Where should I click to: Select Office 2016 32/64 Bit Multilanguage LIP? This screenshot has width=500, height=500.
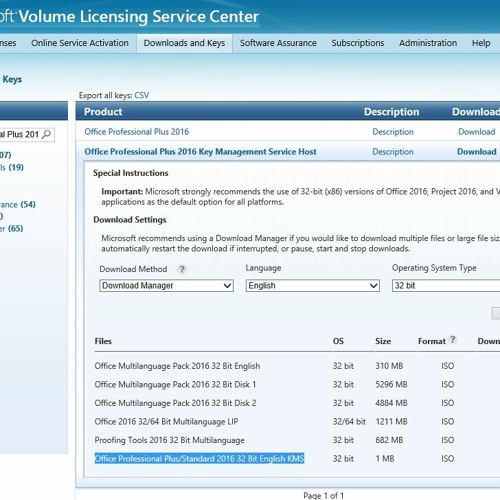[x=166, y=422]
